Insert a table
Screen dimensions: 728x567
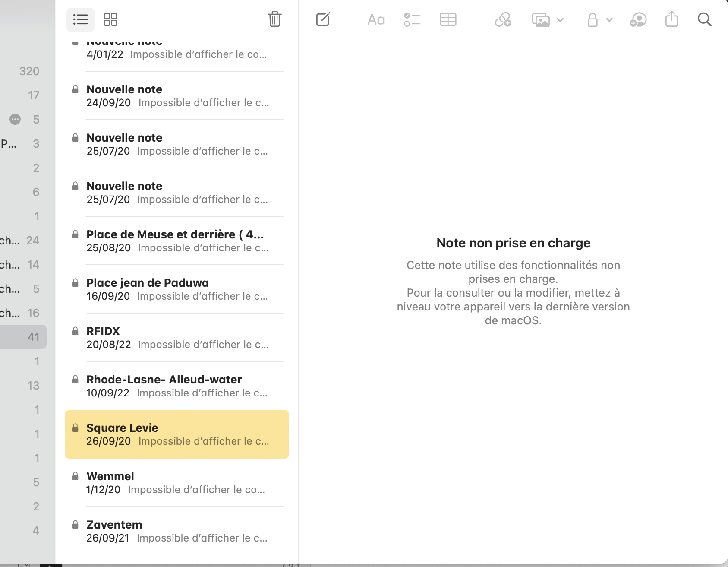(x=448, y=19)
